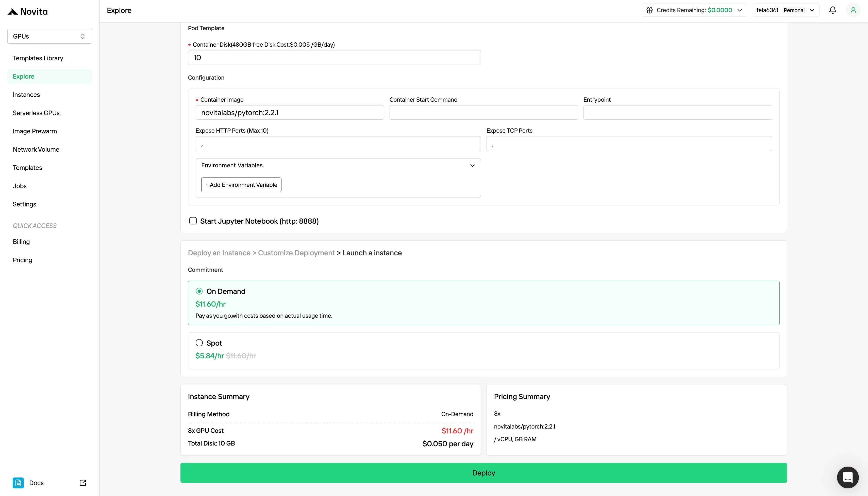Open the Templates sidebar item
Viewport: 868px width, 496px height.
click(50, 168)
